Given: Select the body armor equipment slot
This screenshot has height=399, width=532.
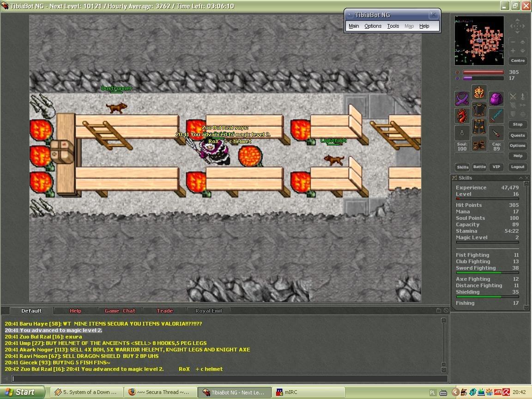Looking at the screenshot, I should [x=479, y=109].
